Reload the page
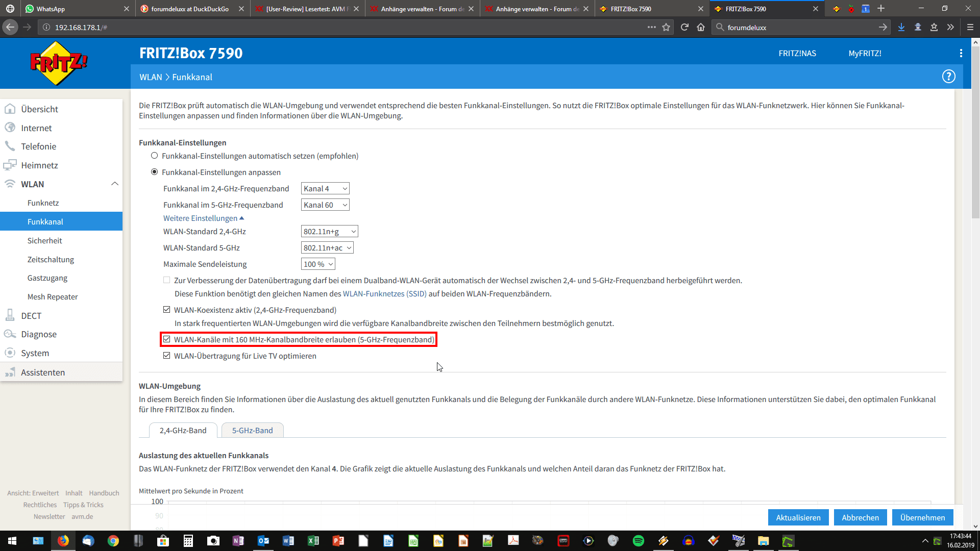This screenshot has height=551, width=980. pyautogui.click(x=684, y=28)
